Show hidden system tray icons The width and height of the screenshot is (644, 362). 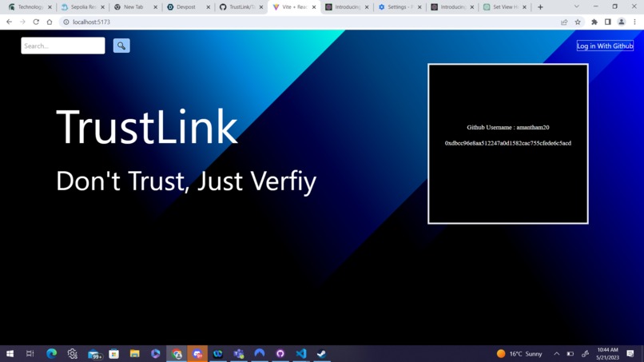pos(557,353)
